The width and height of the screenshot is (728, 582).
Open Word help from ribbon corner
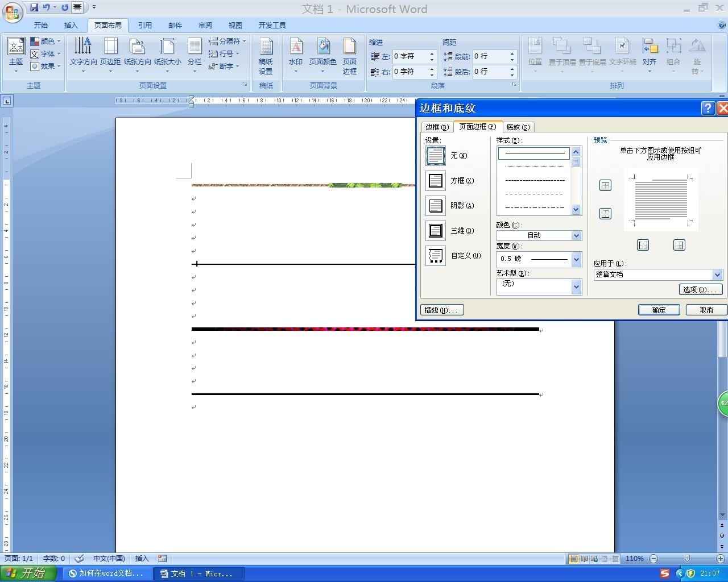coord(722,25)
